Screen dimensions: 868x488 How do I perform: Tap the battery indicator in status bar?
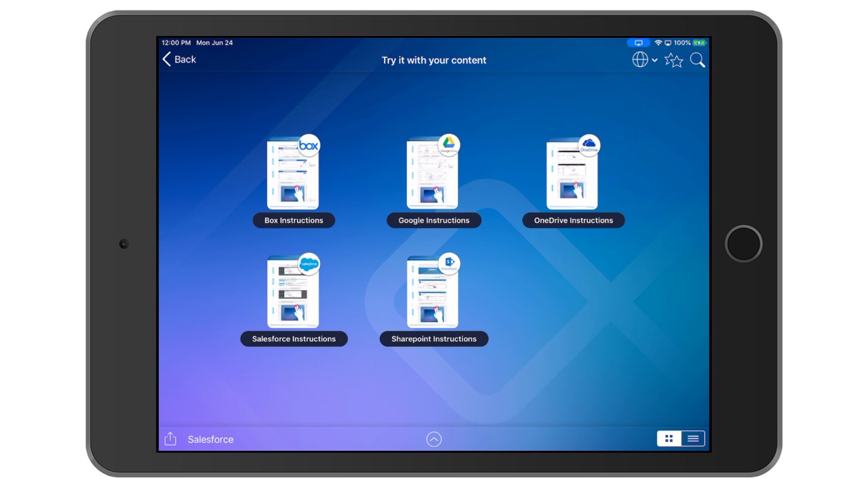click(x=699, y=43)
